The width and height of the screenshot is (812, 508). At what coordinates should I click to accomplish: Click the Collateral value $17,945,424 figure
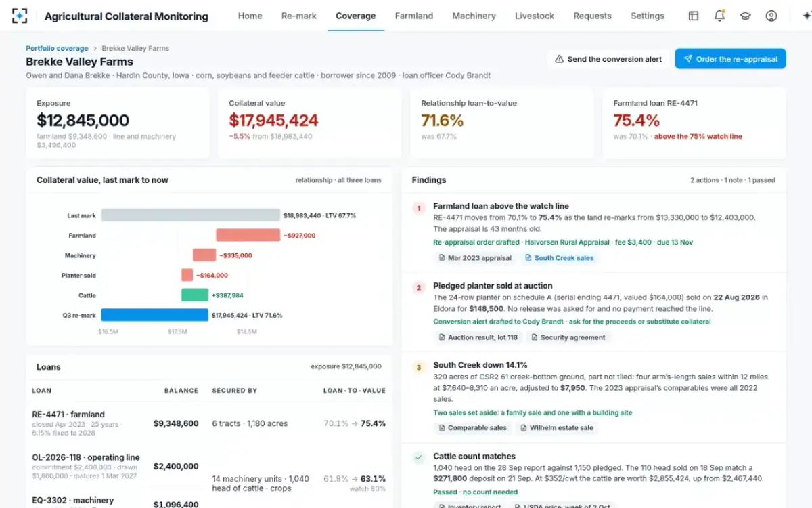pos(273,121)
